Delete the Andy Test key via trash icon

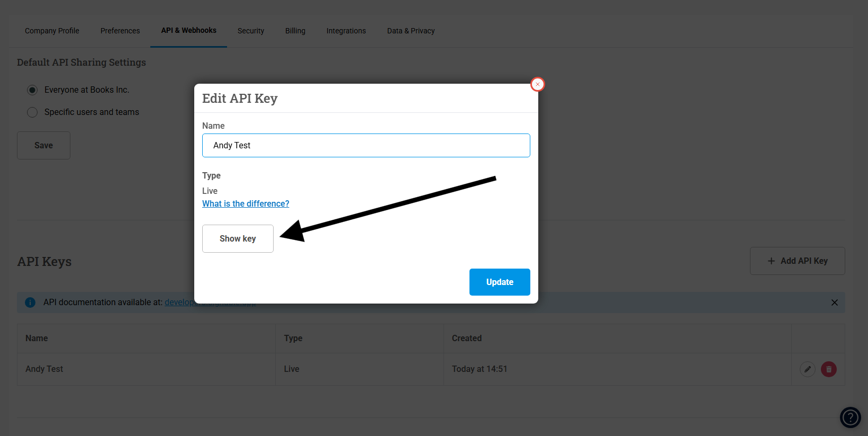(x=829, y=369)
